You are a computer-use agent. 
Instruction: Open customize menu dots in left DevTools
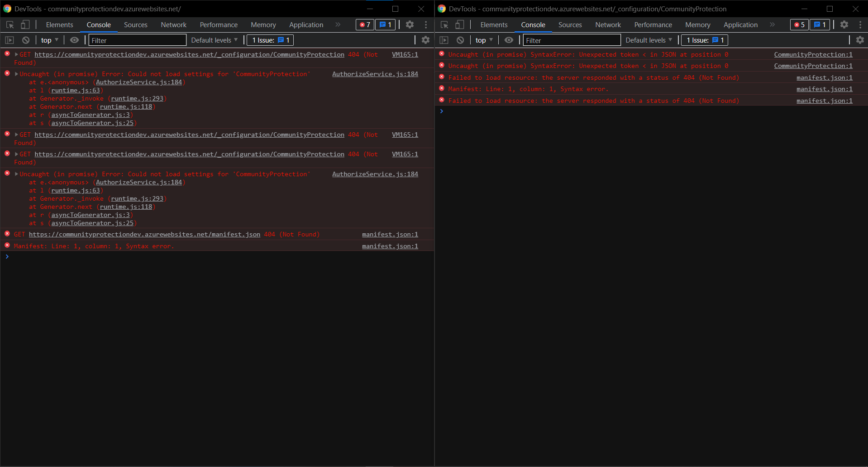(x=426, y=25)
